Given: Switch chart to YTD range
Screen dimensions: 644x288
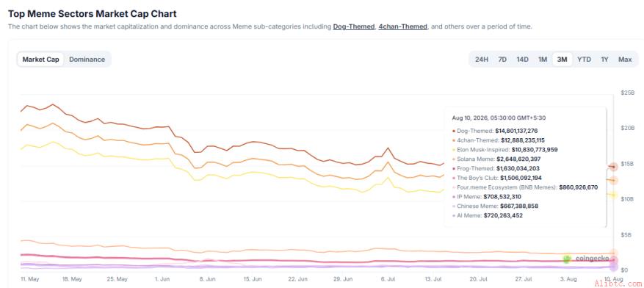Looking at the screenshot, I should pos(584,60).
